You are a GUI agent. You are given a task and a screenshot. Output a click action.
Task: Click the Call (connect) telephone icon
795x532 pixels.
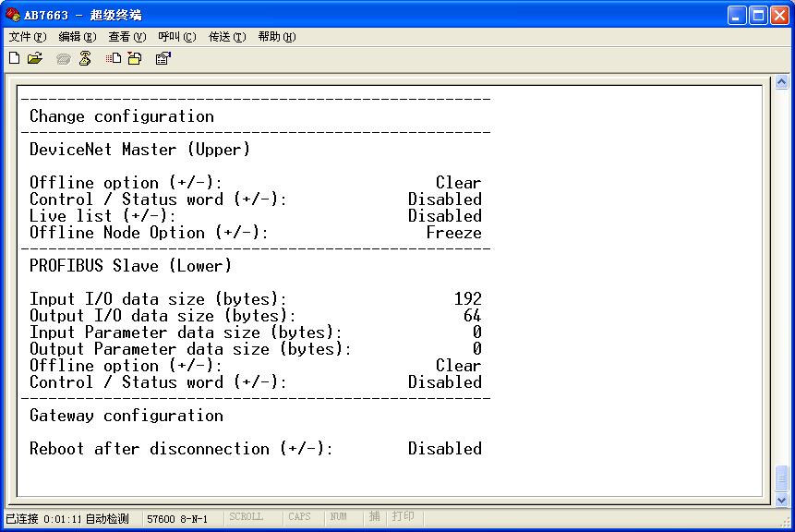[x=64, y=59]
